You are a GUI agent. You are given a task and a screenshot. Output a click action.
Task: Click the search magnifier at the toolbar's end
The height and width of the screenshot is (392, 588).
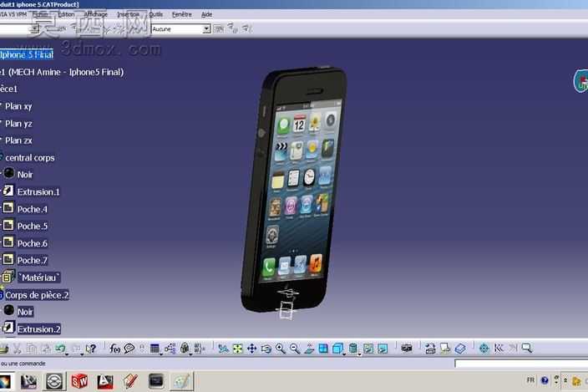tap(527, 348)
